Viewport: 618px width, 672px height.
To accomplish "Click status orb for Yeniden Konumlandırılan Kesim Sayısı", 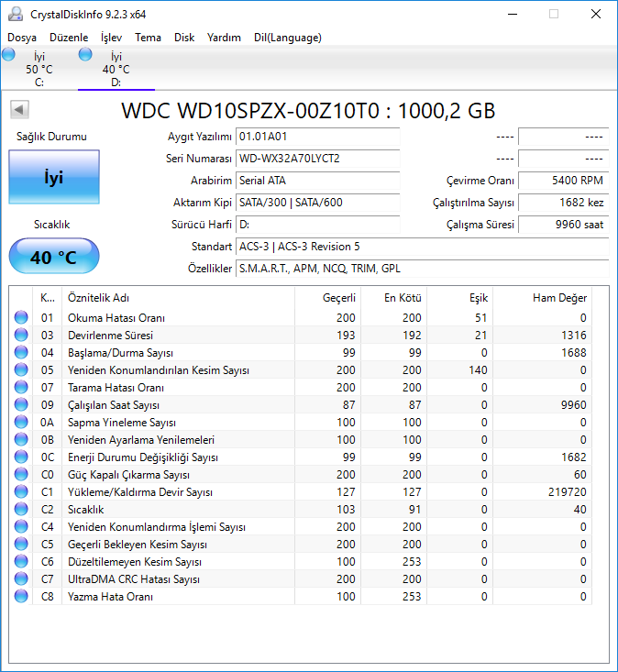I will pos(21,369).
